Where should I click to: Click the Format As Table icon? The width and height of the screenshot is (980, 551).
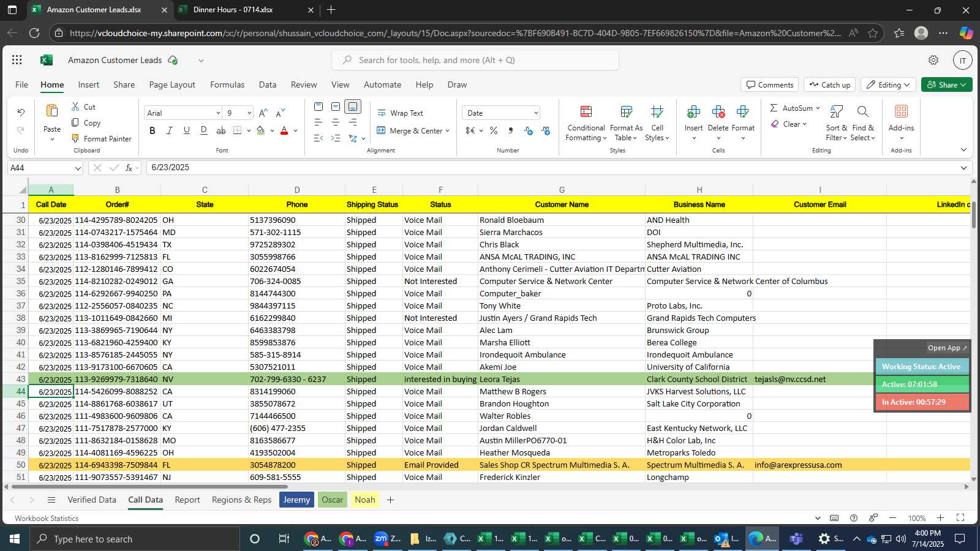pyautogui.click(x=626, y=111)
